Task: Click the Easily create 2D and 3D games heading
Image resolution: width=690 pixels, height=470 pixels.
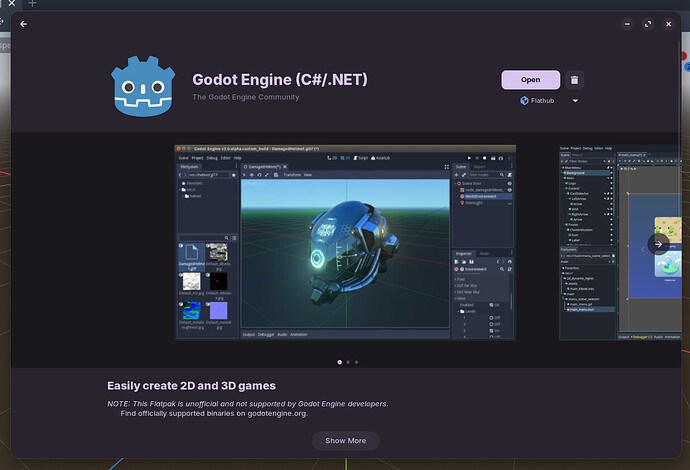Action: [x=191, y=386]
